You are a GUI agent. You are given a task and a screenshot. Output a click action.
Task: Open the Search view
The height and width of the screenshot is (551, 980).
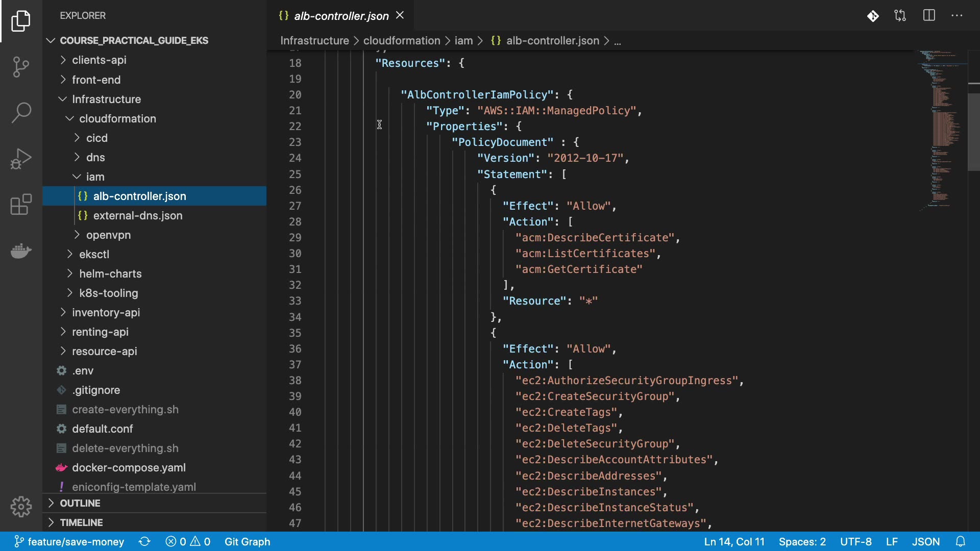point(21,113)
